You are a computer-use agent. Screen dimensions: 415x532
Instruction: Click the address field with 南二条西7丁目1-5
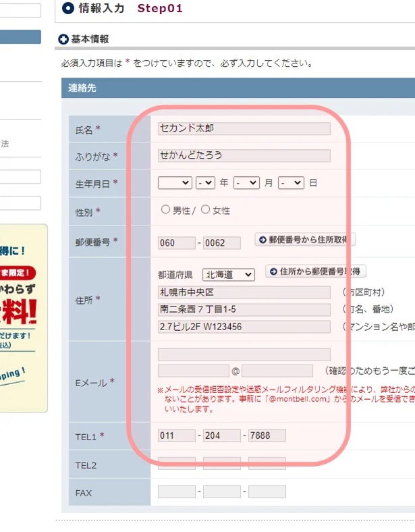(244, 309)
